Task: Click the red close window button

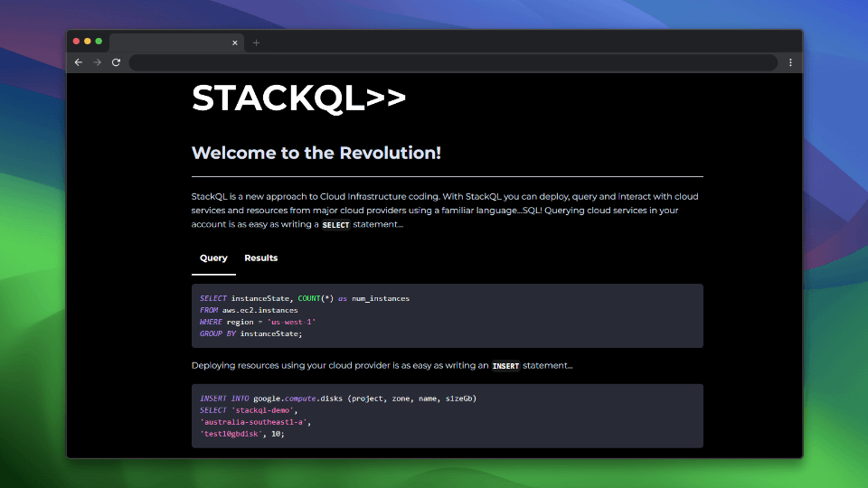Action: (x=76, y=42)
